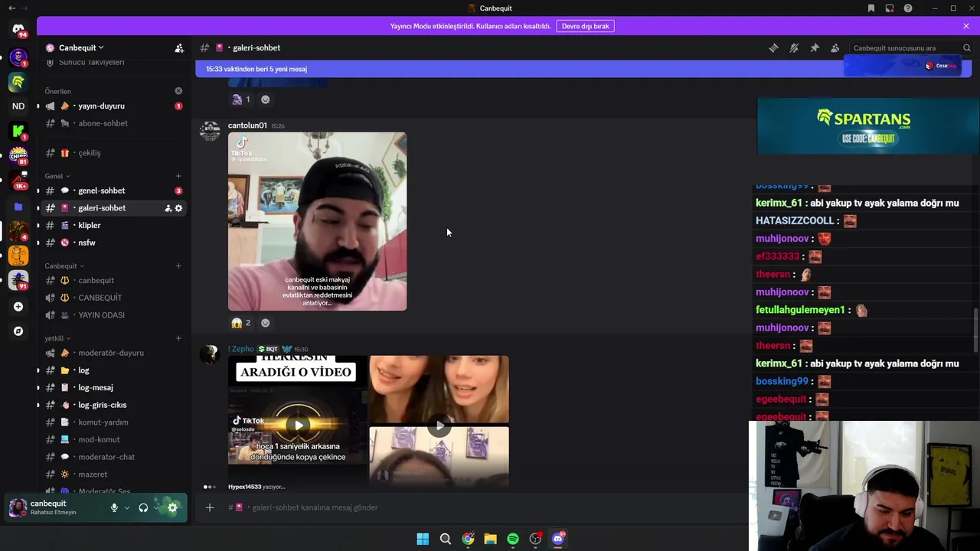Open the moderator-chat channel
This screenshot has width=980, height=551.
(113, 457)
